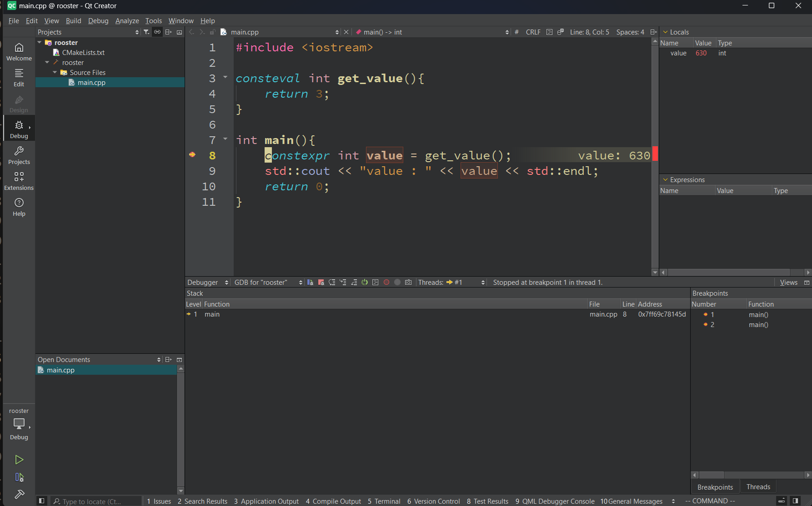Screen dimensions: 812x506
Task: Switch to the Threads tab
Action: pos(758,487)
